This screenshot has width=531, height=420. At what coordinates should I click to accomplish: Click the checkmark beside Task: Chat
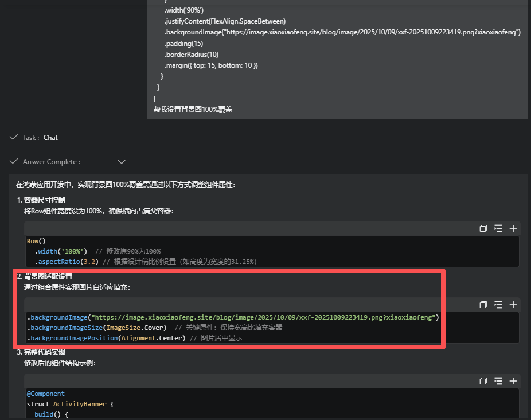(x=14, y=137)
